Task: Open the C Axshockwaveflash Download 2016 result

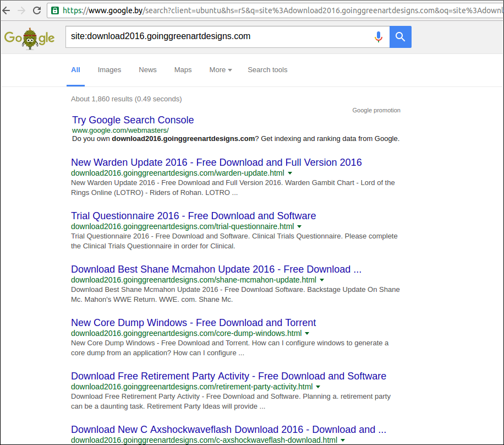Action: point(228,430)
